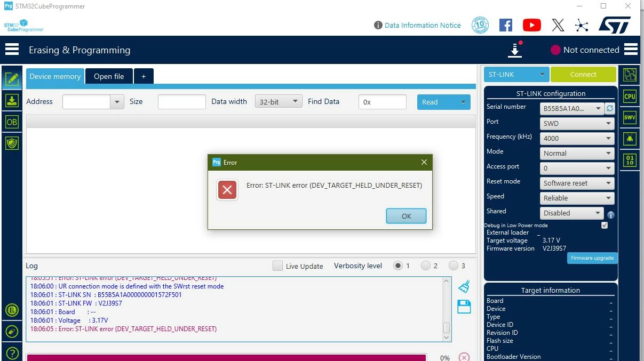Click the Find Data input field
The image size is (644, 361).
(383, 102)
